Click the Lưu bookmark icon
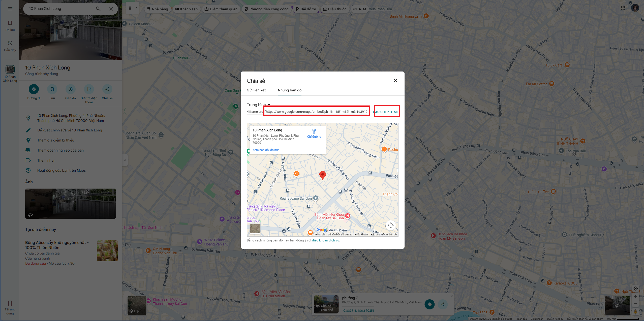 point(52,89)
